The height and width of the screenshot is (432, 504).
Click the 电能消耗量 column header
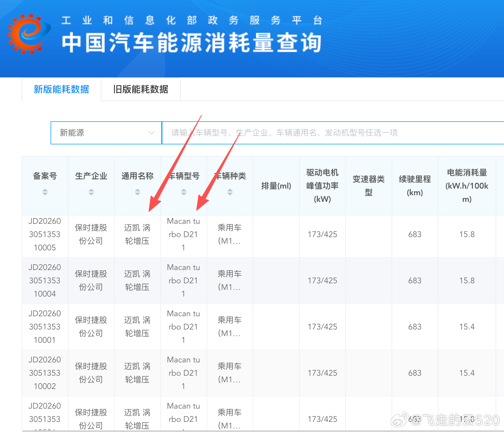click(467, 186)
